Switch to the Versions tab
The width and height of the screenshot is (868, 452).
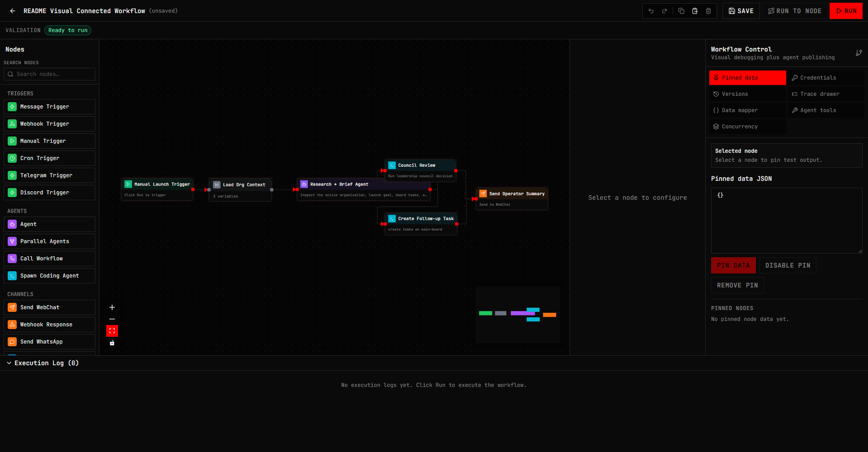748,94
